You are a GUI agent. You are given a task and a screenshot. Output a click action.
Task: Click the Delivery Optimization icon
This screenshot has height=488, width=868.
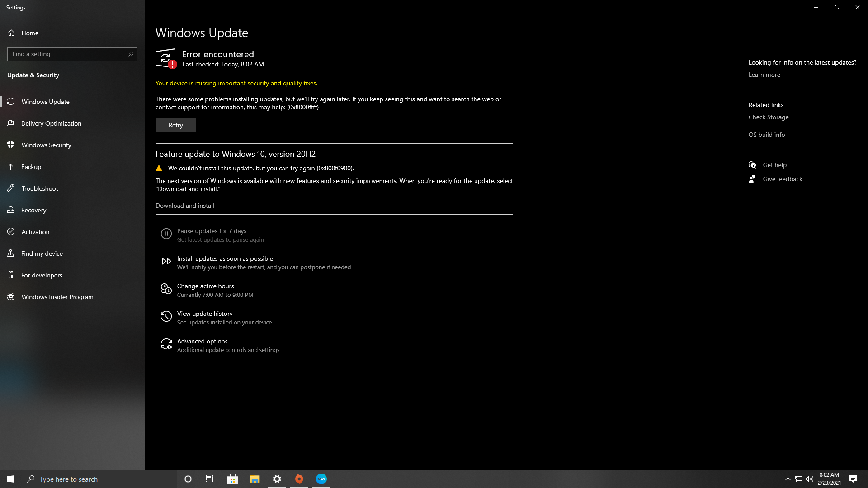coord(11,123)
